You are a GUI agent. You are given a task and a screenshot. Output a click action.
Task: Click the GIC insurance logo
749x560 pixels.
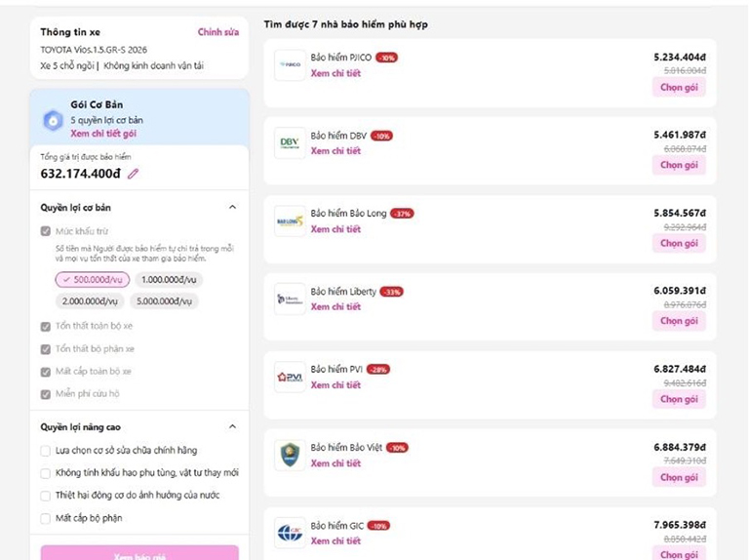point(290,533)
